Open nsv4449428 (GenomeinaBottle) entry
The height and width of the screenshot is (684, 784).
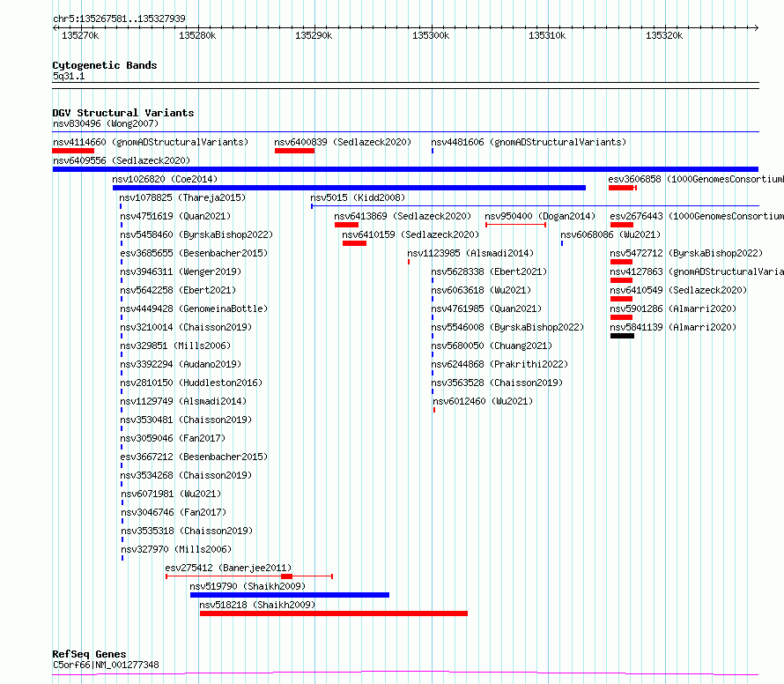pos(194,309)
